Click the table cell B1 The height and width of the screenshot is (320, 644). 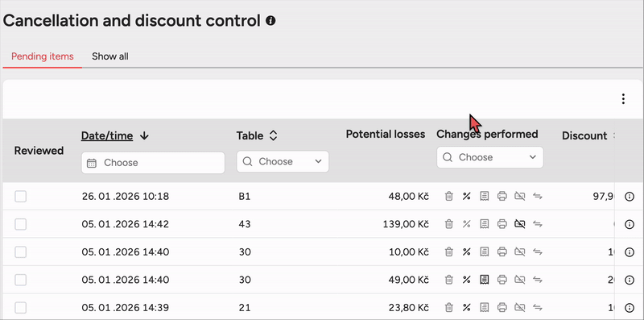[x=245, y=197]
